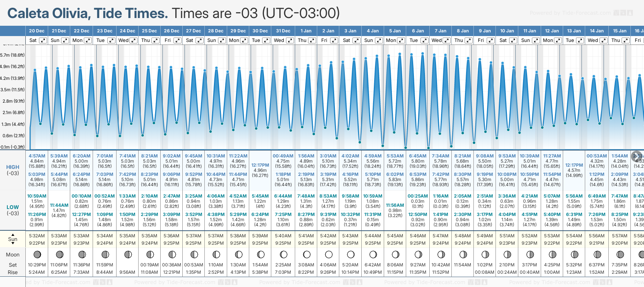Select the 22 Dec date header

81,31
